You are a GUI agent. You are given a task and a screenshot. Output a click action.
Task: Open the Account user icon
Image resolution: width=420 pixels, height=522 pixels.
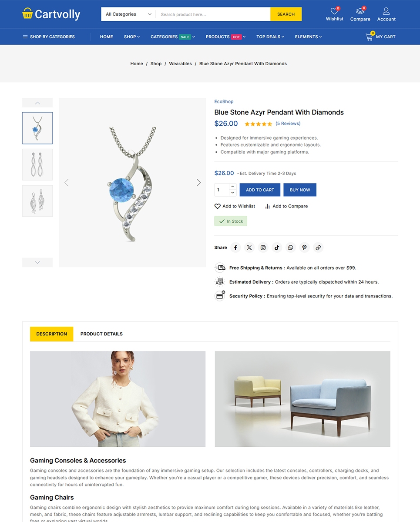point(386,11)
